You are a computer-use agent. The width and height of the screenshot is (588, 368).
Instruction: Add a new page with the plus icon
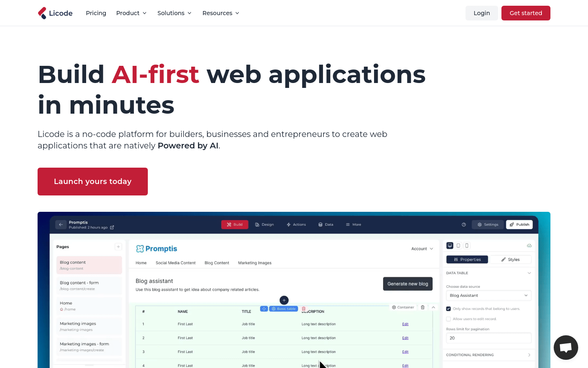click(118, 247)
